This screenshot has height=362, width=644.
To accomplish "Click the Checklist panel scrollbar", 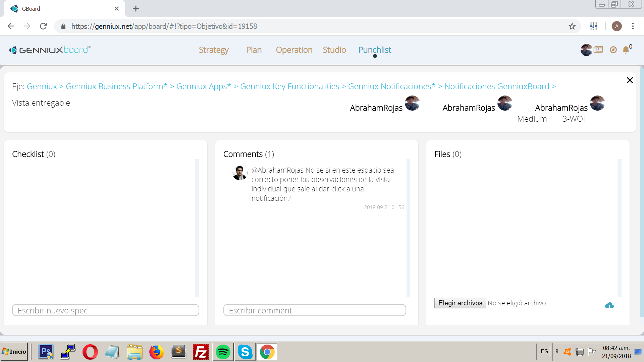I will click(197, 228).
